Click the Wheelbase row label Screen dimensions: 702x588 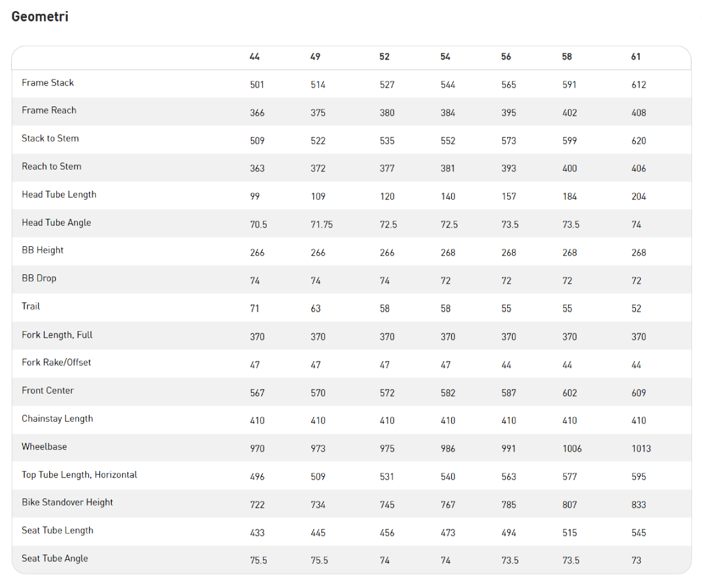44,446
